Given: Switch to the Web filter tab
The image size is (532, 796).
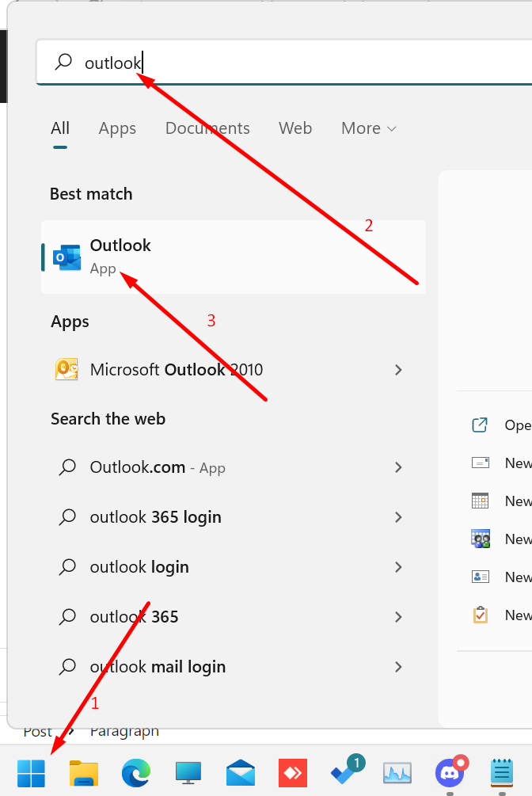Looking at the screenshot, I should point(295,128).
